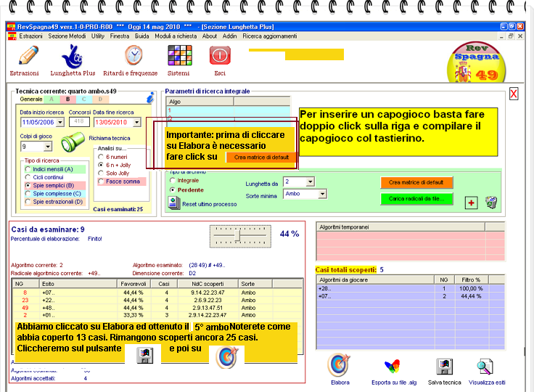The width and height of the screenshot is (534, 392).
Task: Click the NdC scoperti column header
Action: pos(208,284)
